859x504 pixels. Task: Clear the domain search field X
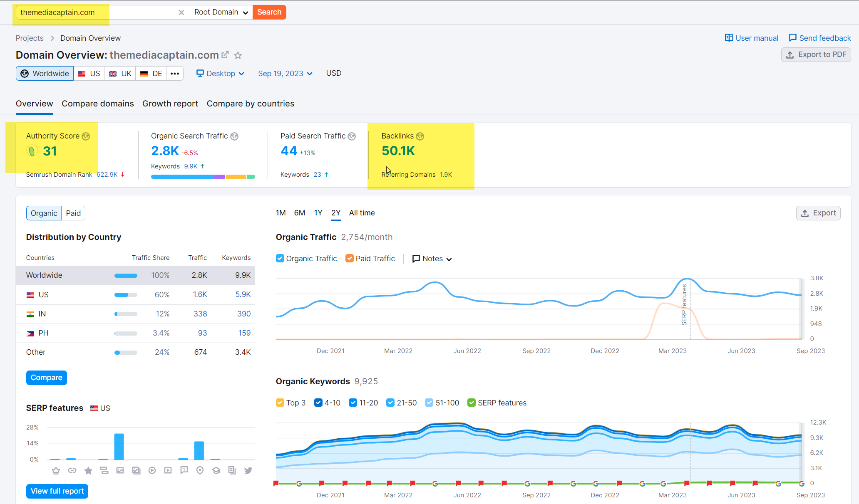181,12
